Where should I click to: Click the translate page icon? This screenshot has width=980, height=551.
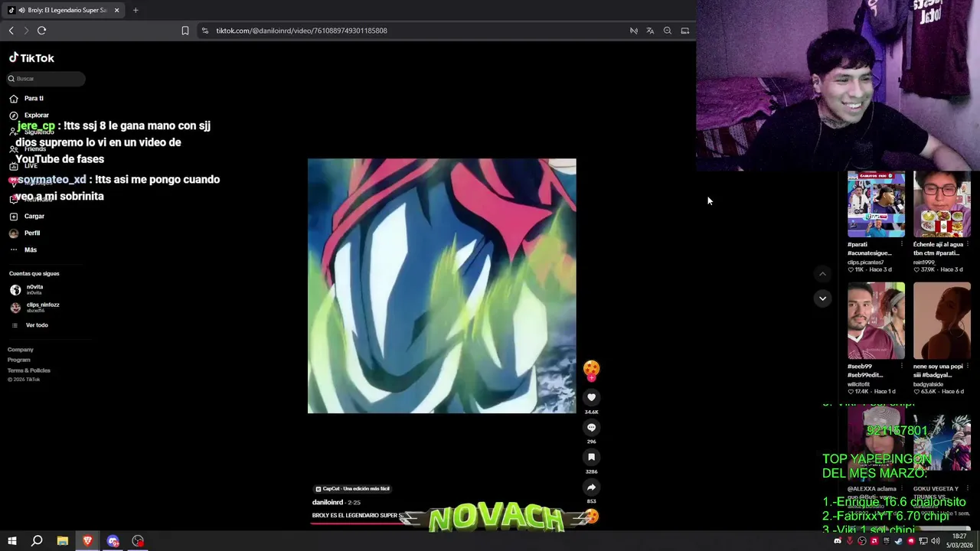(x=650, y=31)
